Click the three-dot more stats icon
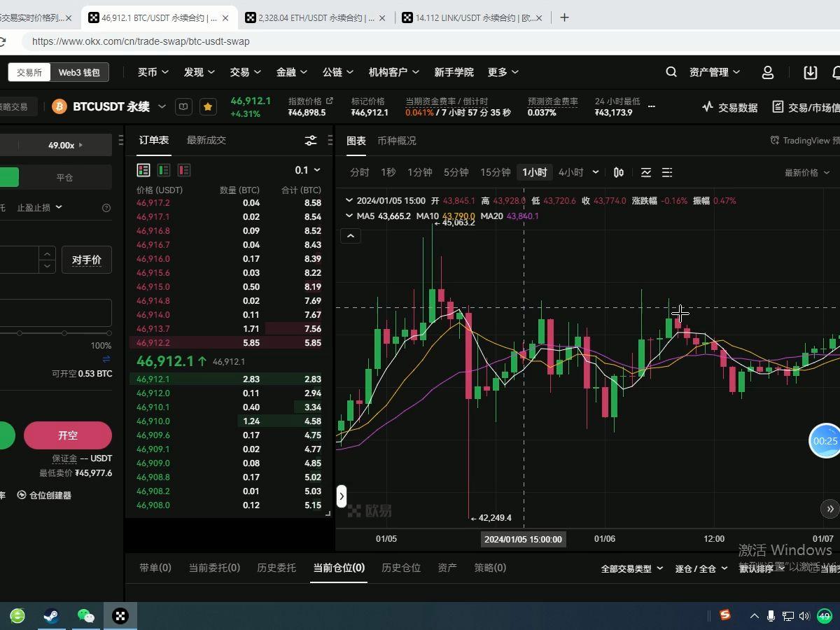 [x=652, y=106]
